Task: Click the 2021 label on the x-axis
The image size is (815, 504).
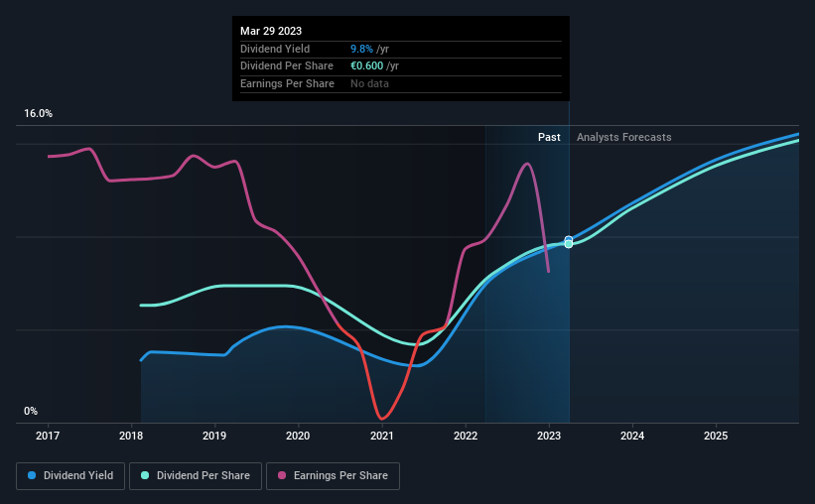Action: tap(381, 436)
